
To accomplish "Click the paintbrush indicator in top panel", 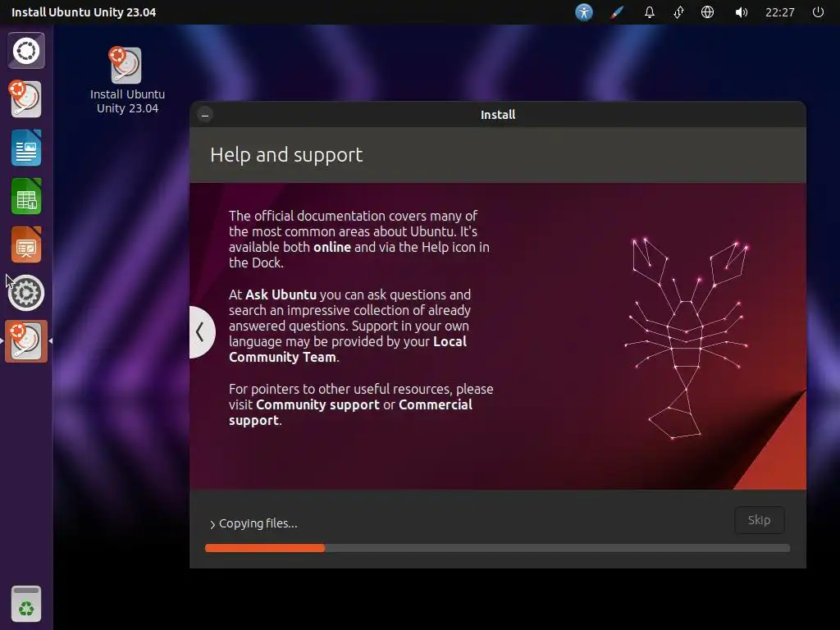I will point(617,12).
